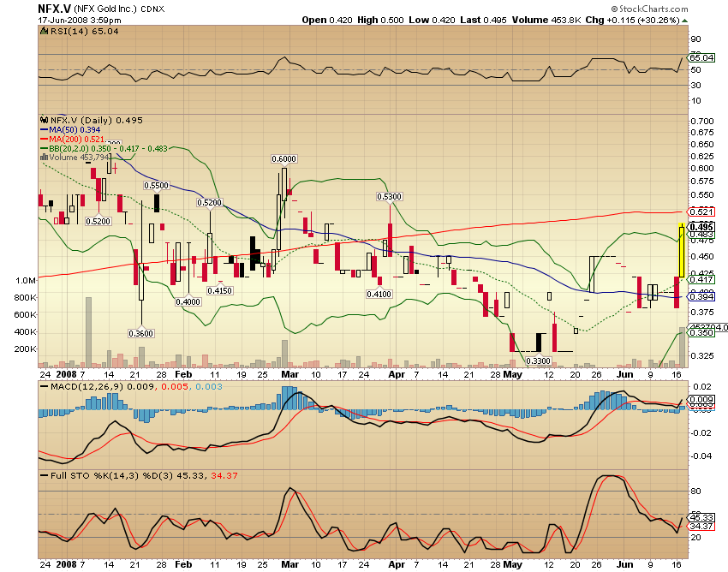Click the red MA(200) legend line marker

pos(44,139)
